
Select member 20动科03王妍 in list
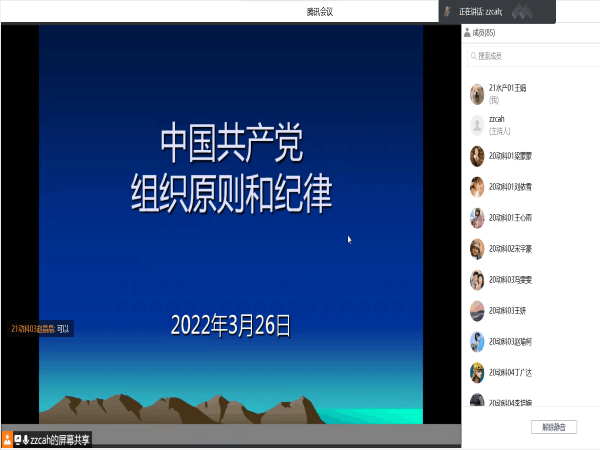click(508, 311)
